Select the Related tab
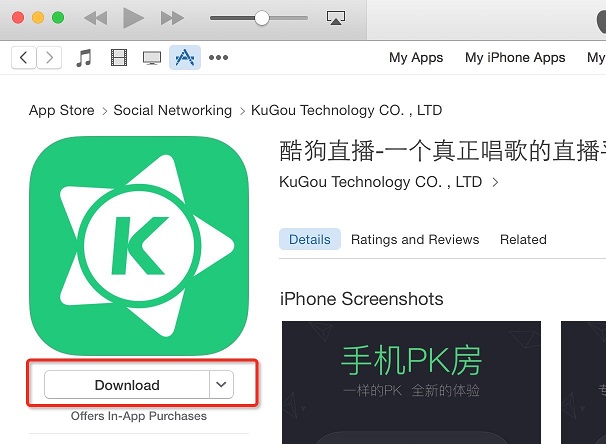 [x=523, y=240]
